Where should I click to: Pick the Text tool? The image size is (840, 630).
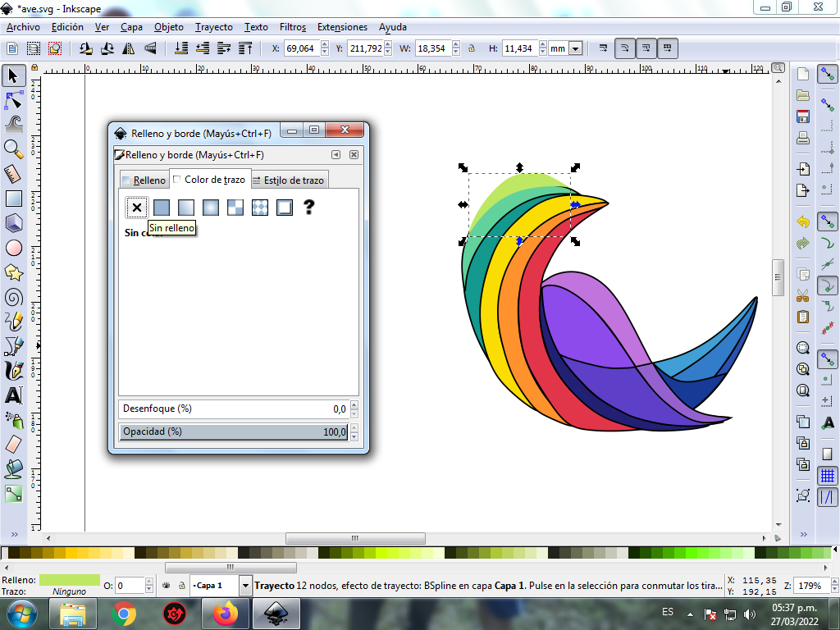click(14, 395)
